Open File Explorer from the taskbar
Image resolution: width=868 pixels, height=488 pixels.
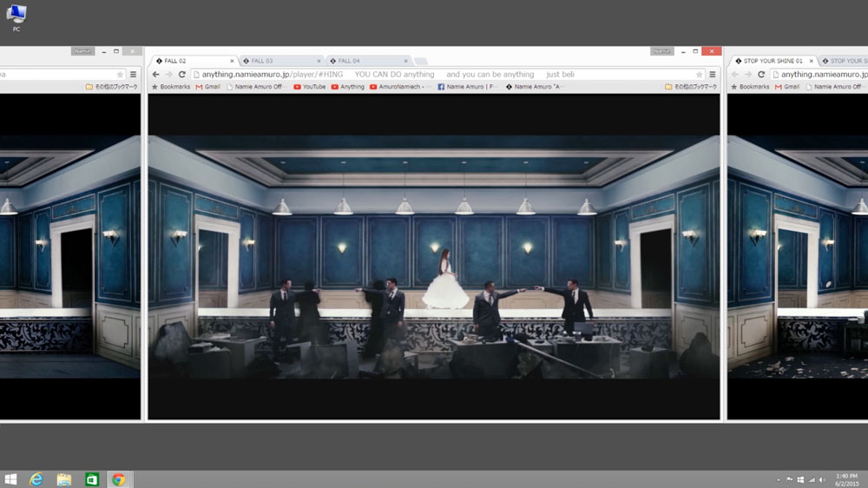coord(63,479)
